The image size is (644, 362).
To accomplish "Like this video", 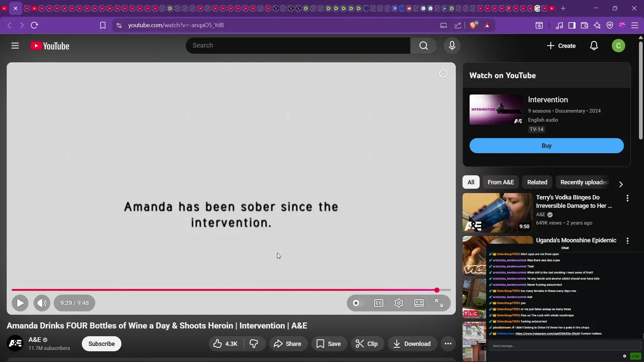I will coord(225,344).
